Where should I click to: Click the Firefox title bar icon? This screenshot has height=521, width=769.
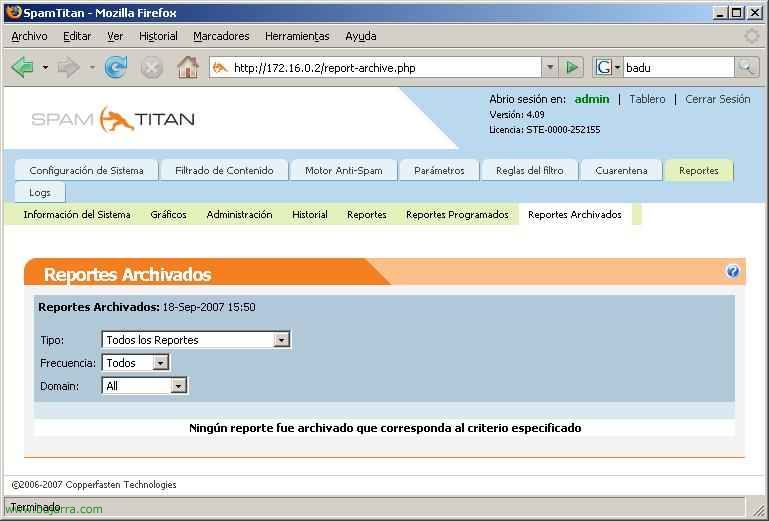pyautogui.click(x=14, y=12)
